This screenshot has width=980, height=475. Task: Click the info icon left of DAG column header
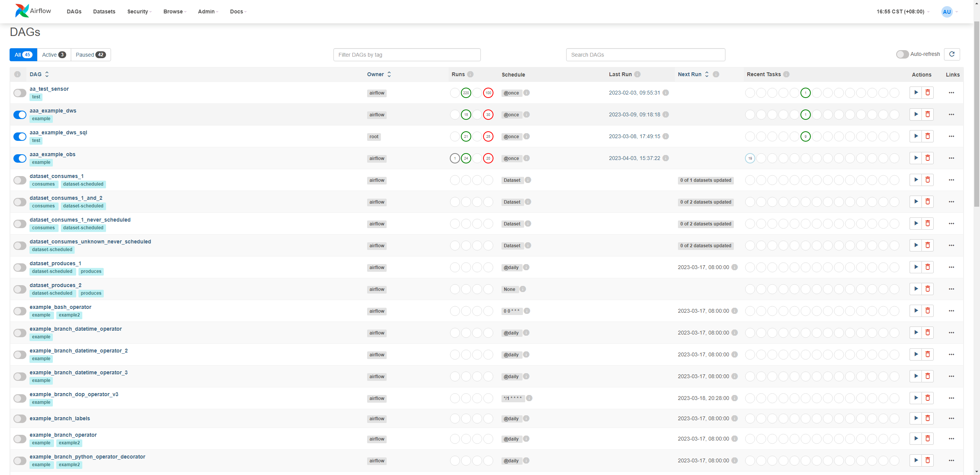pos(18,74)
